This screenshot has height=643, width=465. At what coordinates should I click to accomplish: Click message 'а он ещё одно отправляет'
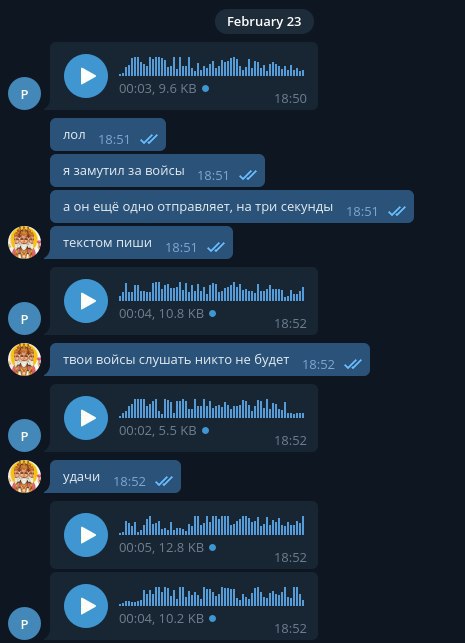232,207
